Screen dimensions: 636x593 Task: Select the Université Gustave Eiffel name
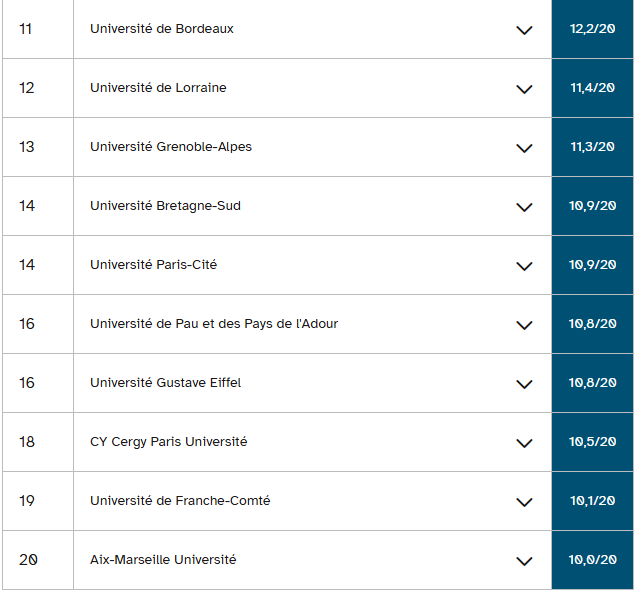[x=165, y=383]
